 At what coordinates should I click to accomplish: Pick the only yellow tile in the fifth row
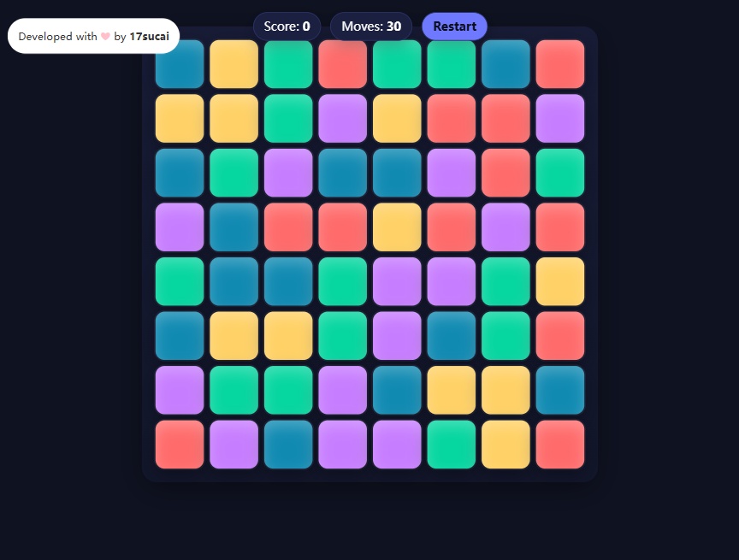560,281
